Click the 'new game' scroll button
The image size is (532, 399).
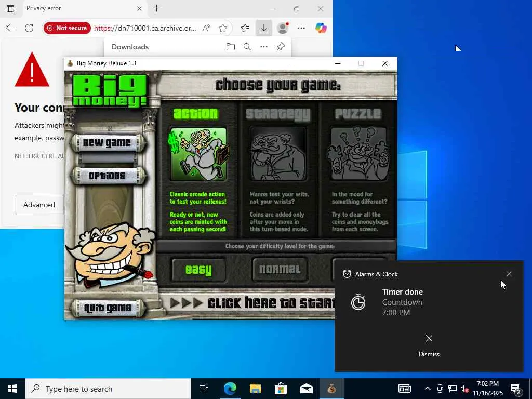pyautogui.click(x=107, y=143)
